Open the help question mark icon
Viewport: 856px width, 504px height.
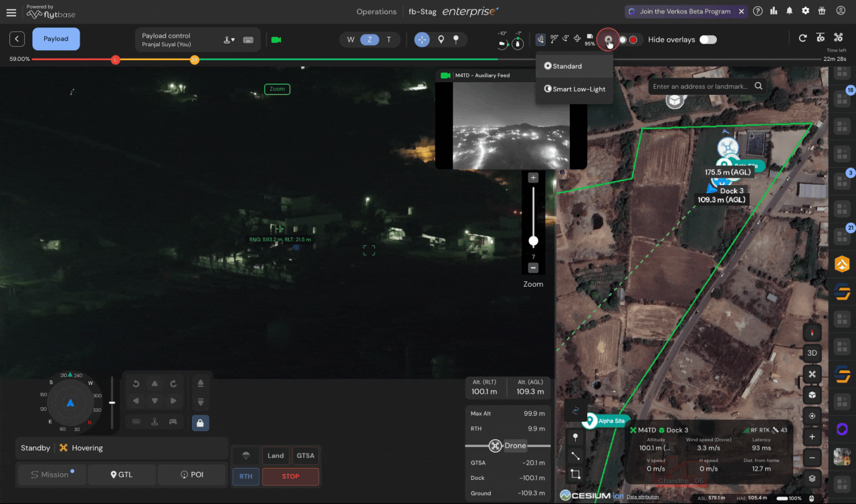coord(758,11)
